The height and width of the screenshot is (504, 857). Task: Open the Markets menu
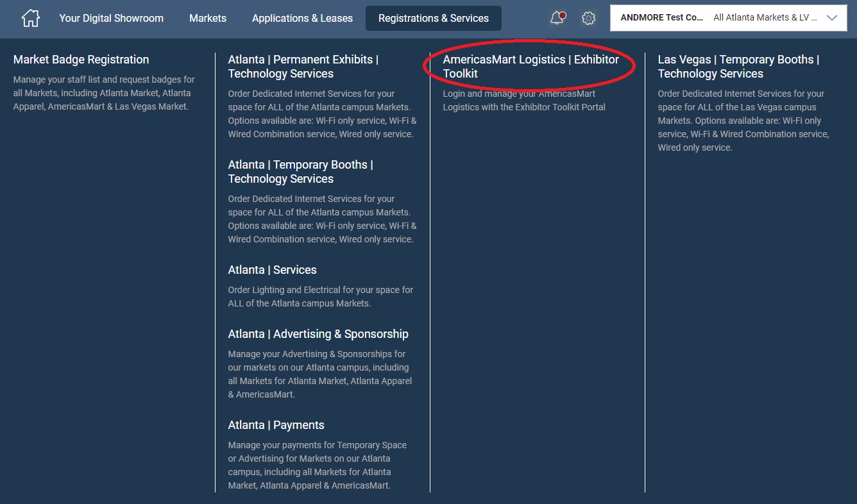(x=208, y=18)
